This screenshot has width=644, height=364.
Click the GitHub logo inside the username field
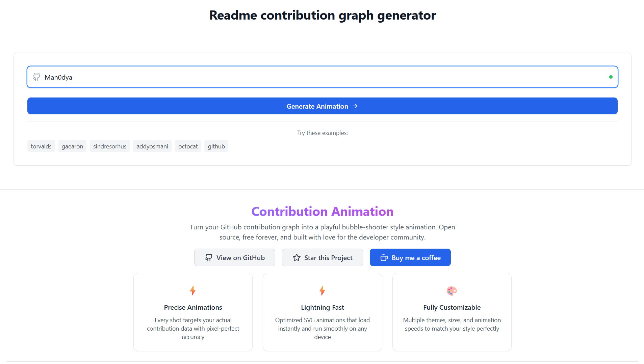click(x=36, y=77)
